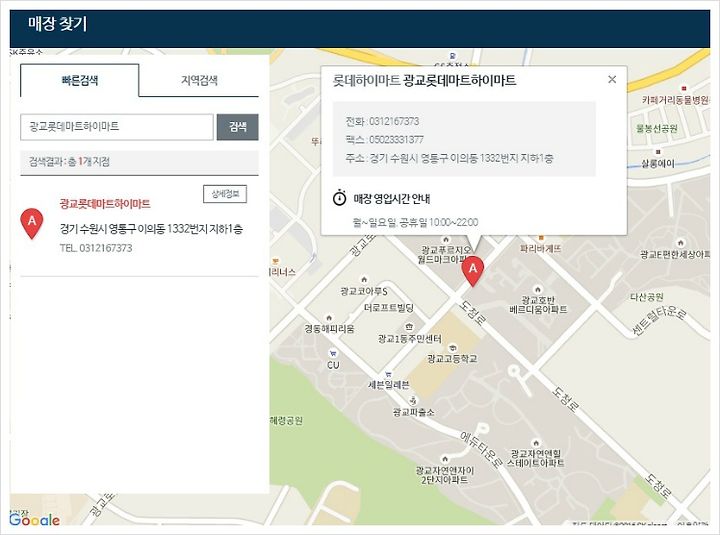This screenshot has height=535, width=720.
Task: Click the popup title 롯데하이마트 광교롯데마트하이마트
Action: click(424, 80)
